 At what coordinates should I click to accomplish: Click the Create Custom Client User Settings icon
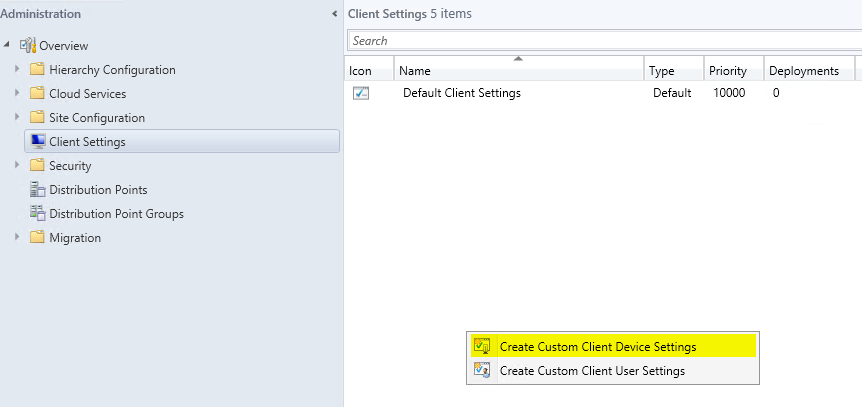click(482, 370)
